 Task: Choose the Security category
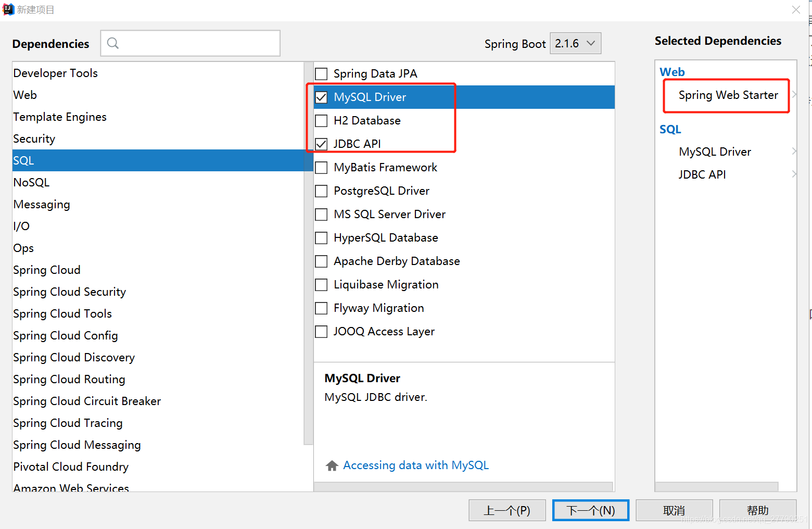click(x=158, y=138)
